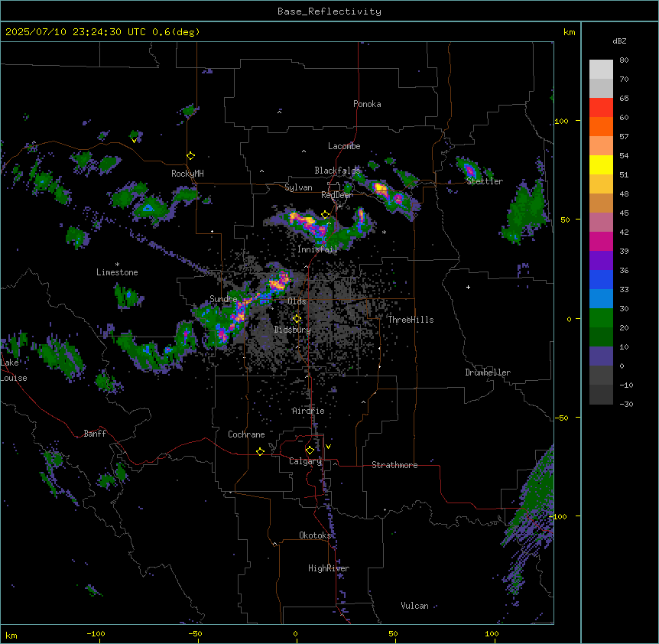Select the dark orange 57-60 dBZ legend swatch

point(601,126)
